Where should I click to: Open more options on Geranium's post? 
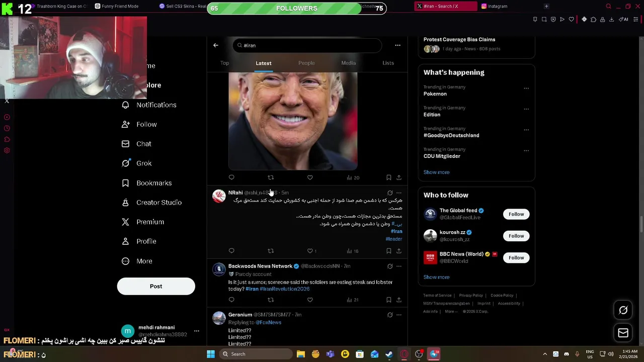[399, 315]
